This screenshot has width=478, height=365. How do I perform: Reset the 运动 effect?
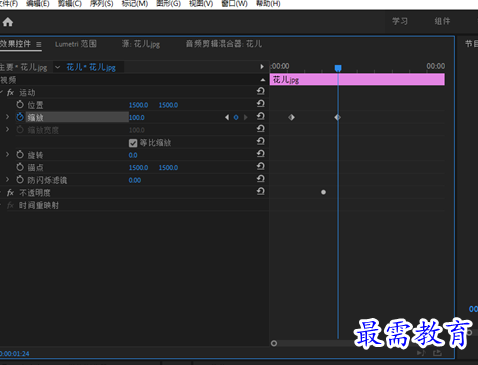[x=261, y=91]
